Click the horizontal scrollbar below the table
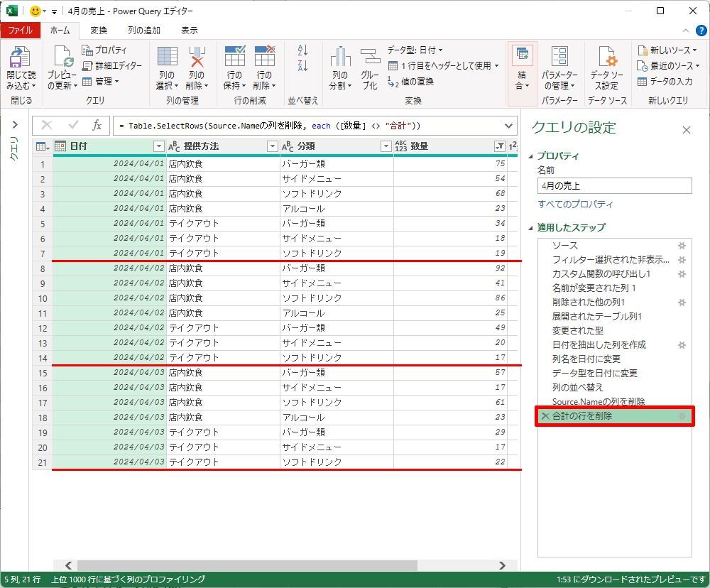710x588 pixels. coord(284,565)
